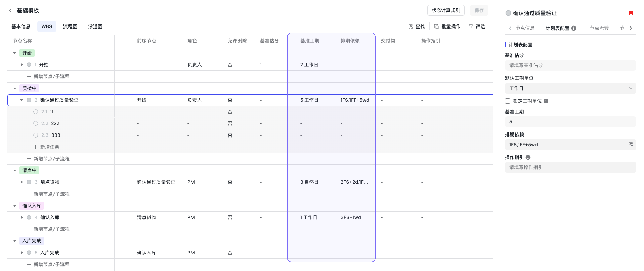The height and width of the screenshot is (271, 644).
Task: Add node under 质检中 via 新增节点/子流程
Action: pyautogui.click(x=48, y=159)
